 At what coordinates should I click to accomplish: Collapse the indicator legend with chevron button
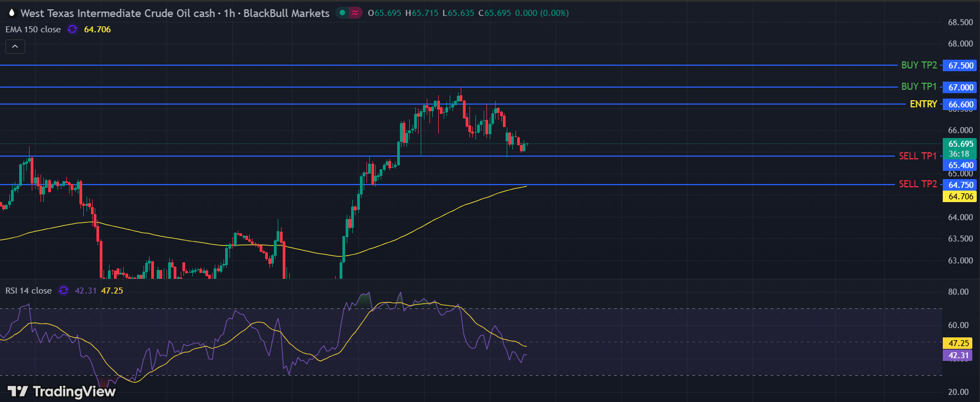click(15, 47)
